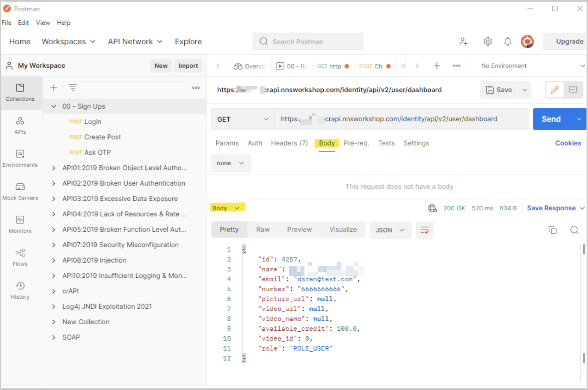Open Collections in the sidebar
Screen dimensions: 588x390
pyautogui.click(x=20, y=92)
